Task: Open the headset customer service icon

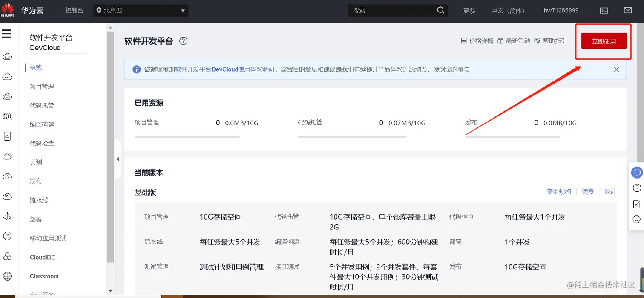Action: [637, 172]
